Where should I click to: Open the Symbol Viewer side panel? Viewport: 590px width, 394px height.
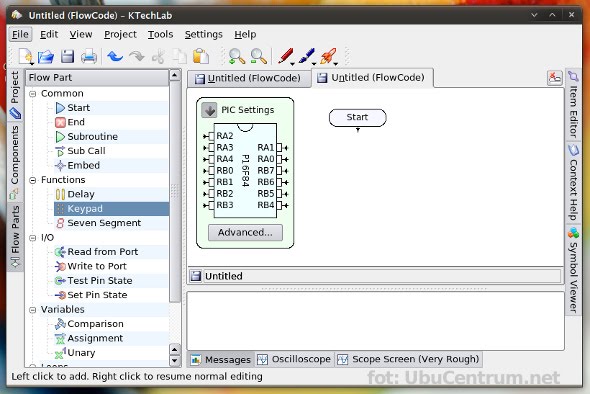(x=573, y=270)
